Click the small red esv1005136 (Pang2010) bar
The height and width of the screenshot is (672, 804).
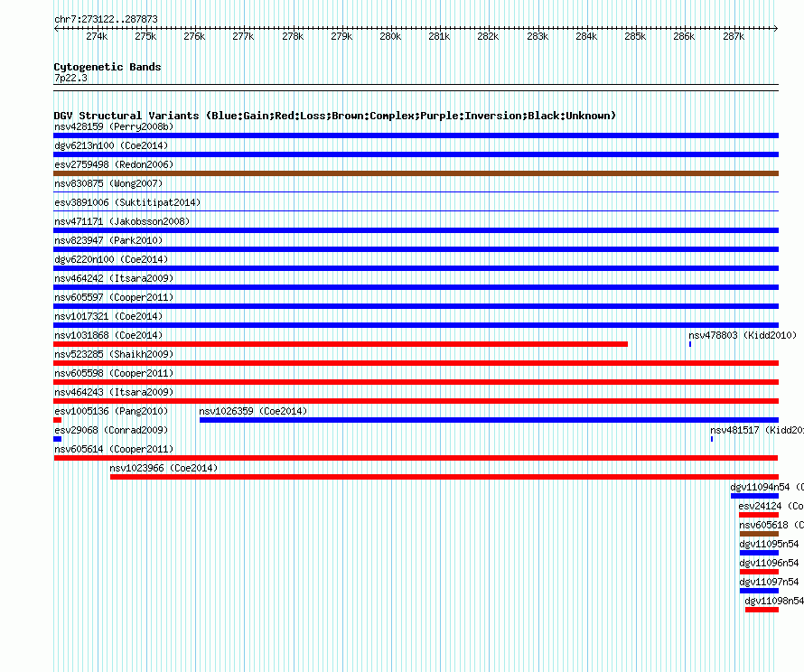[x=58, y=420]
